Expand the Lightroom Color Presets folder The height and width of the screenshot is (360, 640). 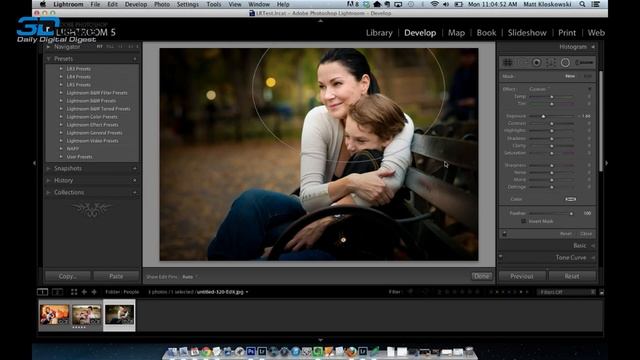61,117
